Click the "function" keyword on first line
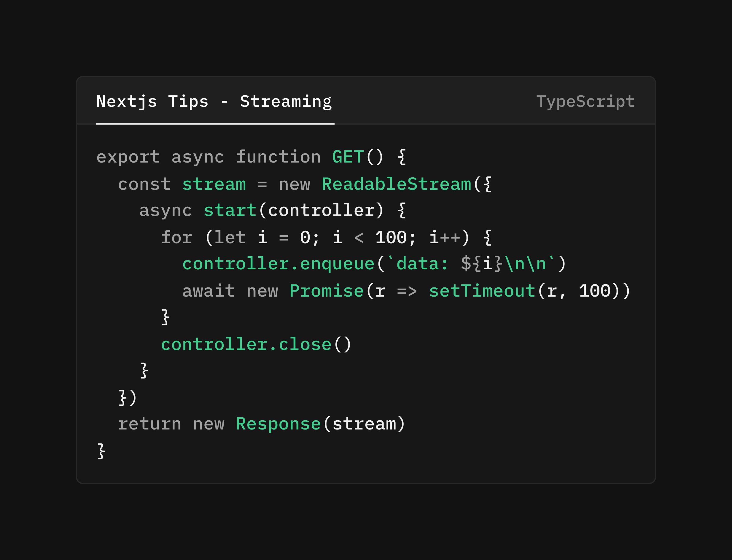Screen dimensions: 732x560 (278, 157)
